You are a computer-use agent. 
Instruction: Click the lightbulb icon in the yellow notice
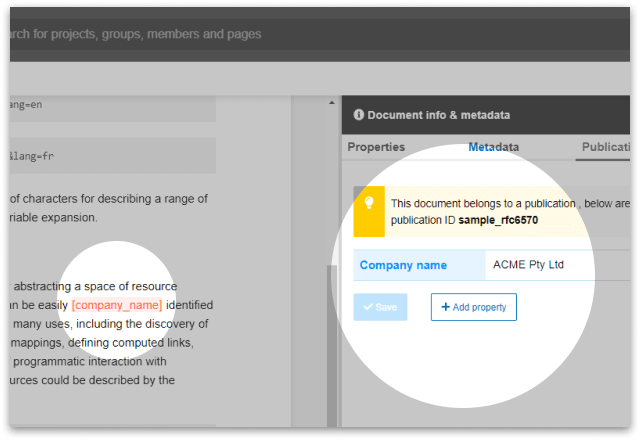(x=368, y=203)
